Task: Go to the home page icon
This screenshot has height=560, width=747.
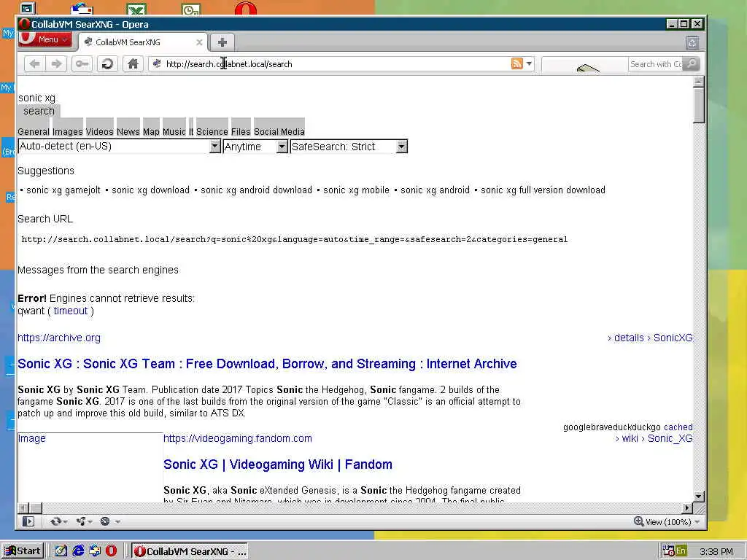Action: coord(133,64)
